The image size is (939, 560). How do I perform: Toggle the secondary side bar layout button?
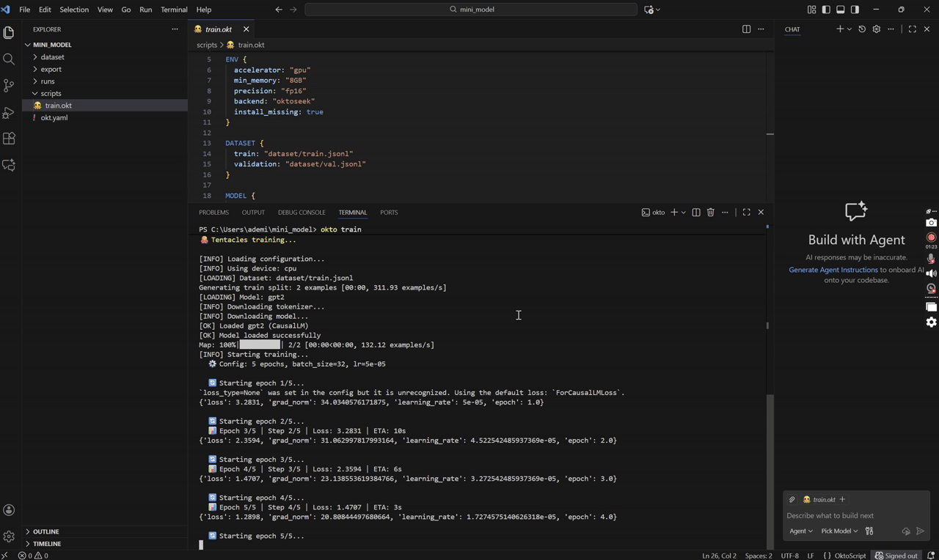tap(855, 10)
